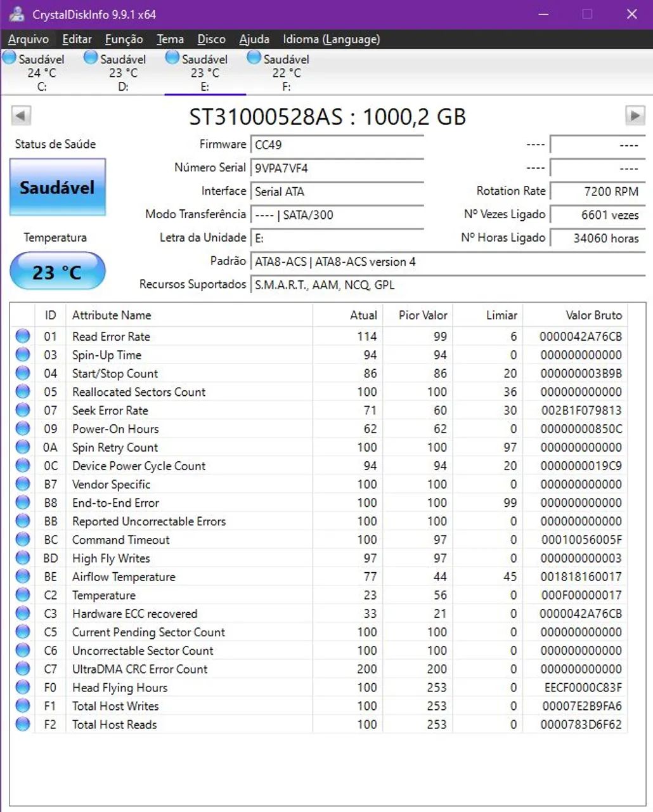Open the Função menu
Viewport: 653px width, 812px height.
pyautogui.click(x=124, y=39)
